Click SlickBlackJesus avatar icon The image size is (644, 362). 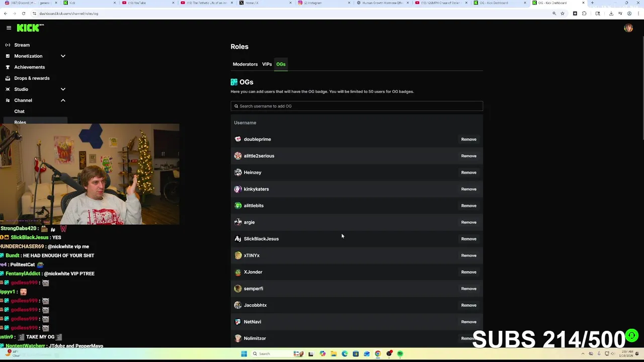pos(238,239)
